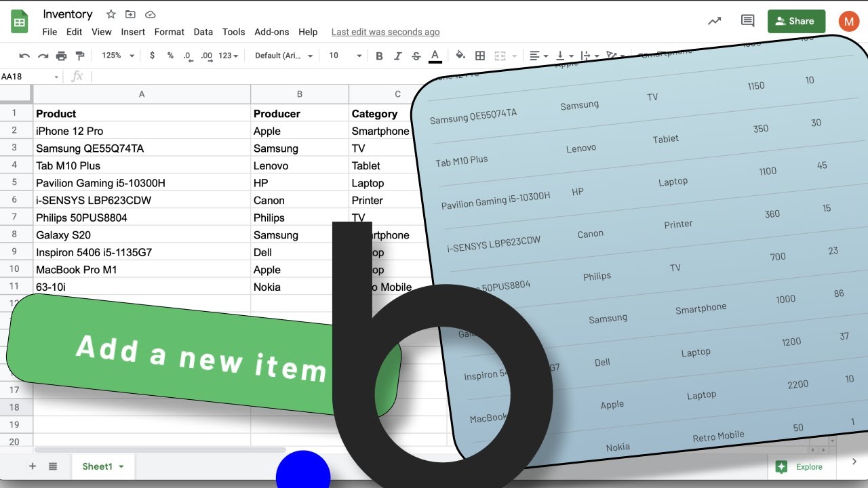Screen dimensions: 868x488
Task: Open the File menu
Action: click(50, 32)
